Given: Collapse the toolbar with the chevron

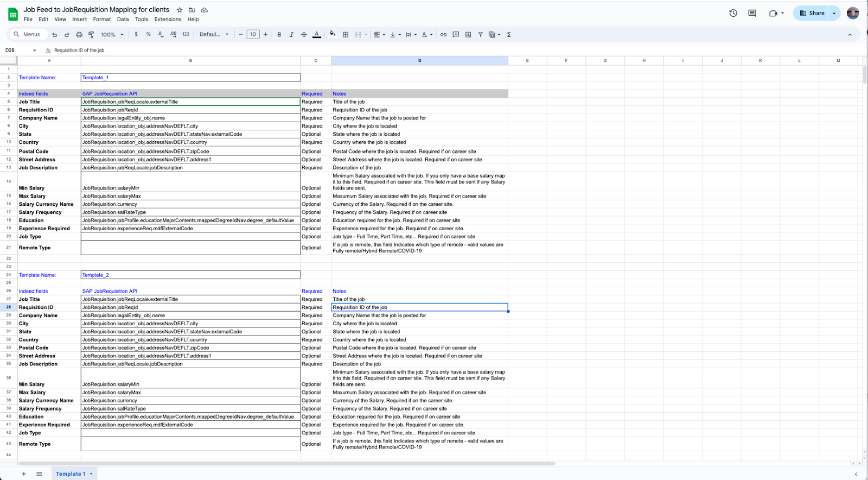Looking at the screenshot, I should [850, 35].
